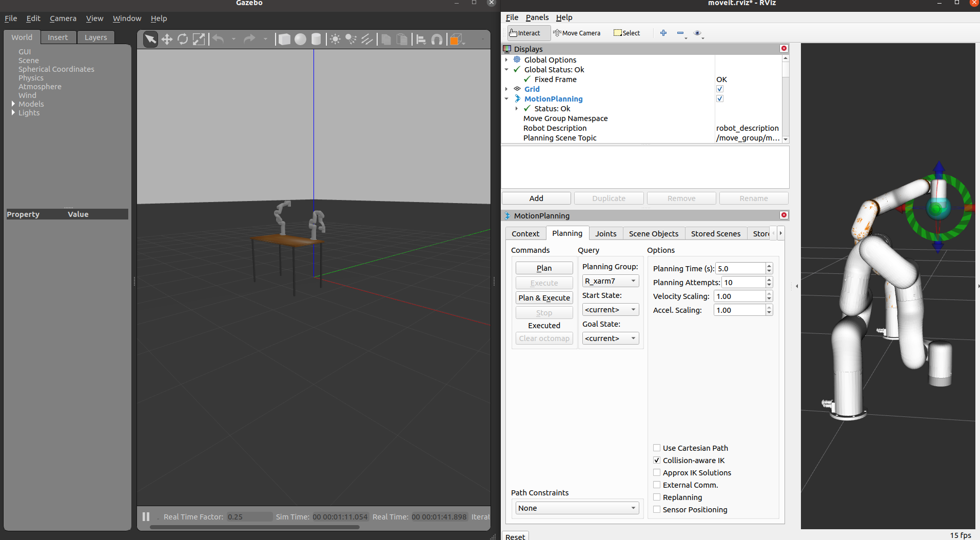Open the Goal State selector
980x540 pixels.
[x=610, y=338]
